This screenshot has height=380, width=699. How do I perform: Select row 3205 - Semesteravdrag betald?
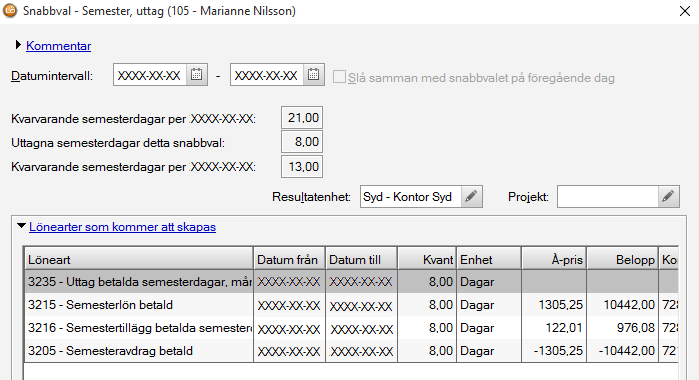[351, 351]
